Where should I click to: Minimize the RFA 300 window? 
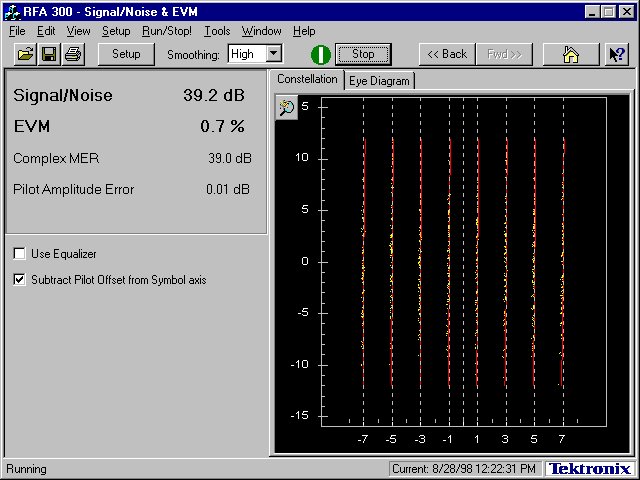(x=591, y=12)
